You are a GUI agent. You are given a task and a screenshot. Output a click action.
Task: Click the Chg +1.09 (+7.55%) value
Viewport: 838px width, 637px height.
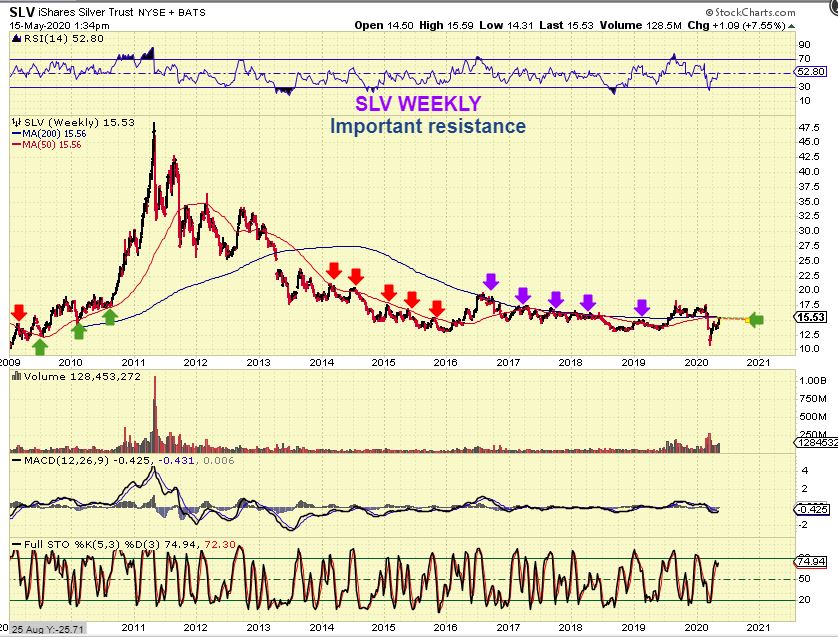(736, 26)
